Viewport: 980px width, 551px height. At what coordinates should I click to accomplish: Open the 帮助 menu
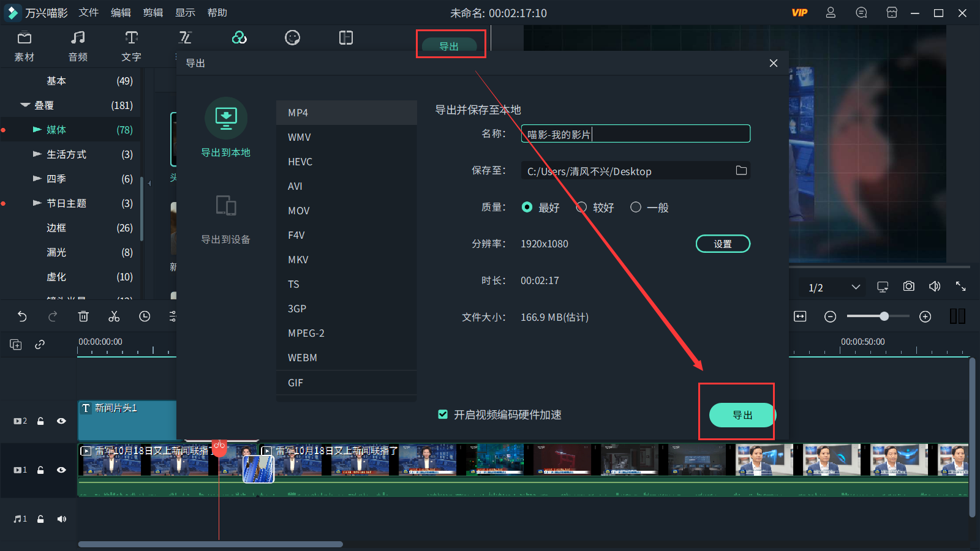tap(217, 12)
